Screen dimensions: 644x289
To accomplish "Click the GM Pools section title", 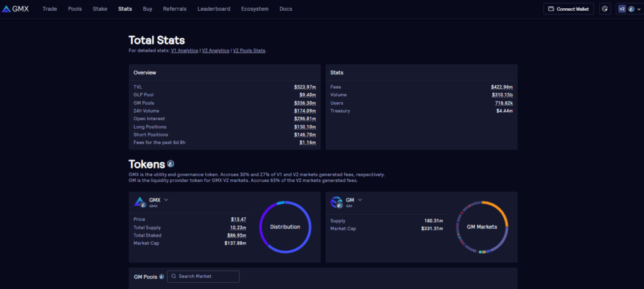I will (x=145, y=276).
